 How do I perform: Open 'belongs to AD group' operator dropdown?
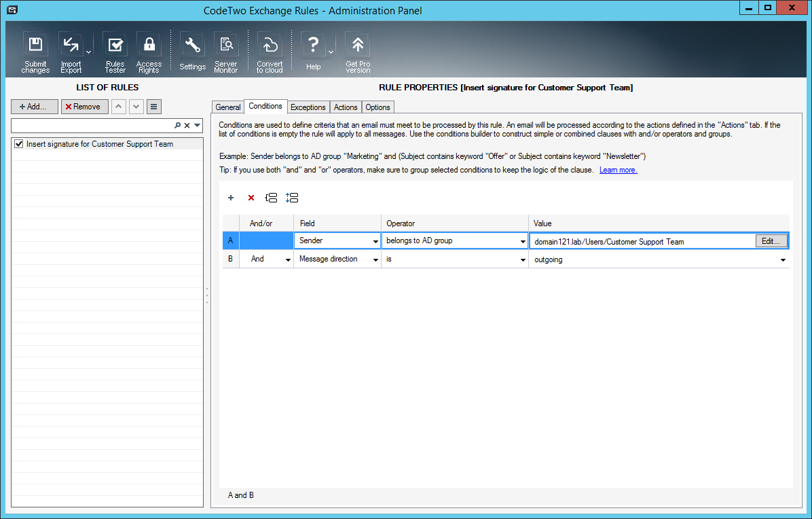click(x=523, y=241)
